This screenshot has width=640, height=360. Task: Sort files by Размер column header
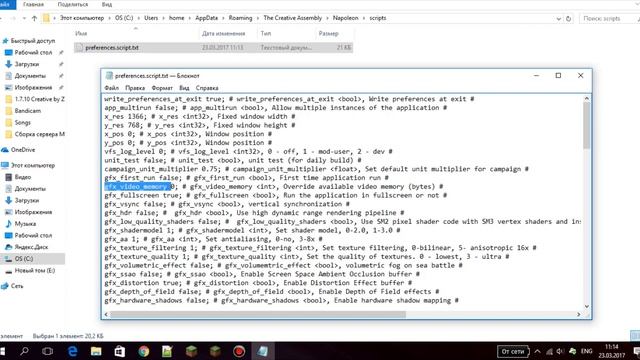(329, 33)
